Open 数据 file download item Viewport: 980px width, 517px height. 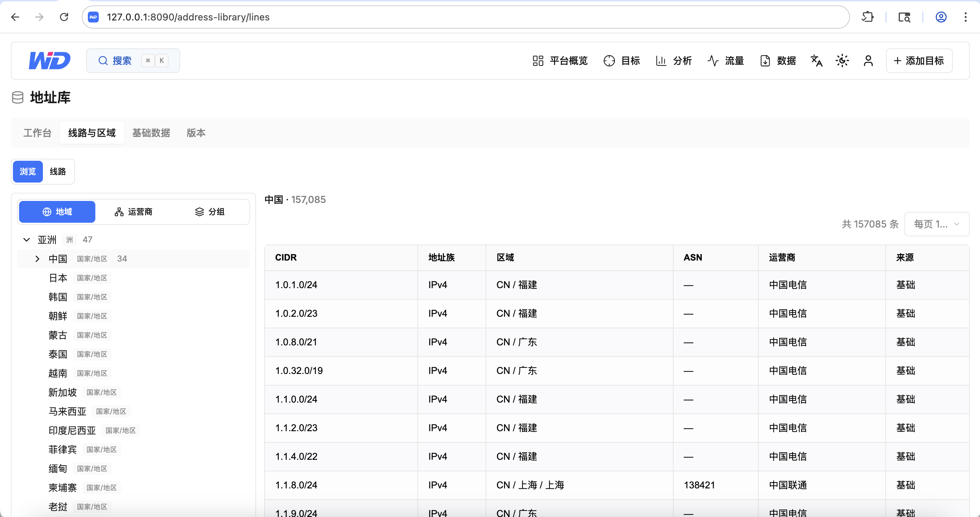[778, 61]
